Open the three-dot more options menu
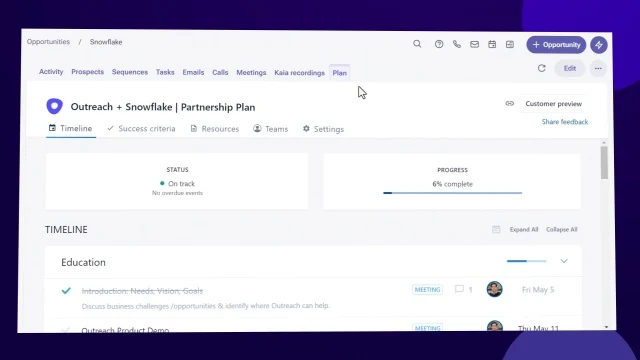The width and height of the screenshot is (640, 360). 598,69
